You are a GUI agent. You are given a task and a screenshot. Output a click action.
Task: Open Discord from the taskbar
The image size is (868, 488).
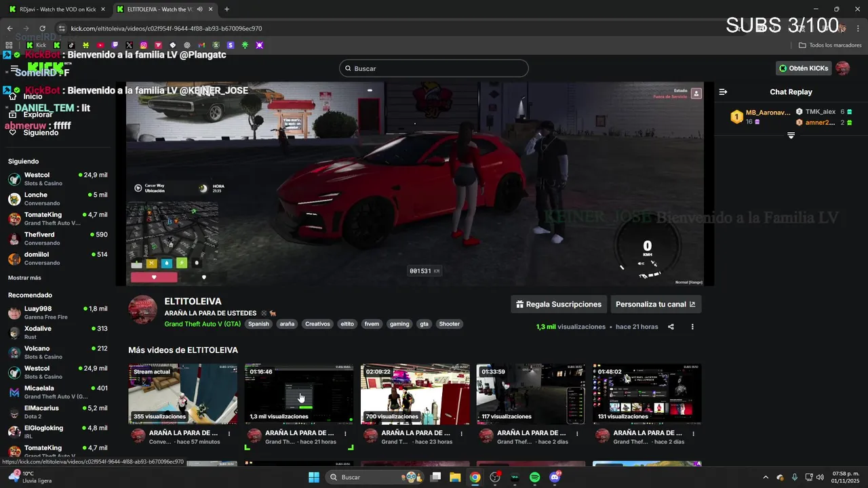pyautogui.click(x=555, y=477)
